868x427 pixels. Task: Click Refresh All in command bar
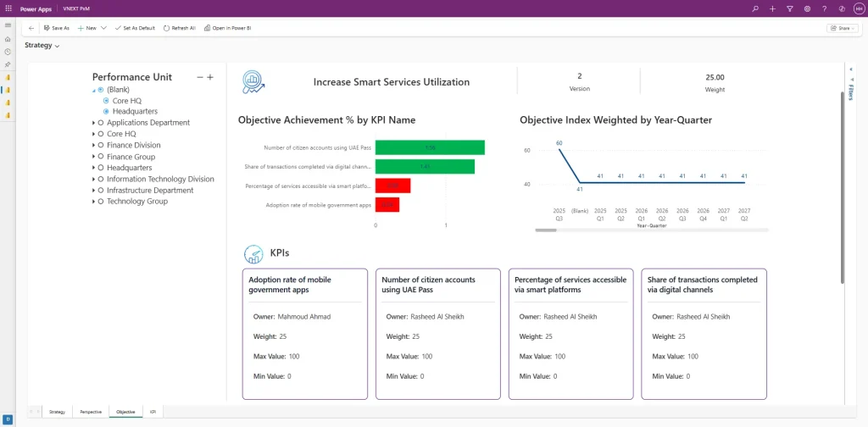(179, 28)
